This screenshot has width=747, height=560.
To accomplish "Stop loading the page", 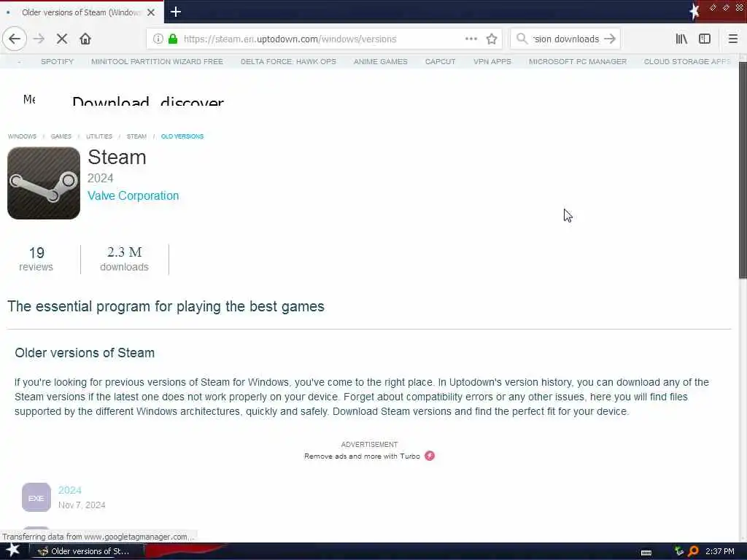I will click(62, 39).
